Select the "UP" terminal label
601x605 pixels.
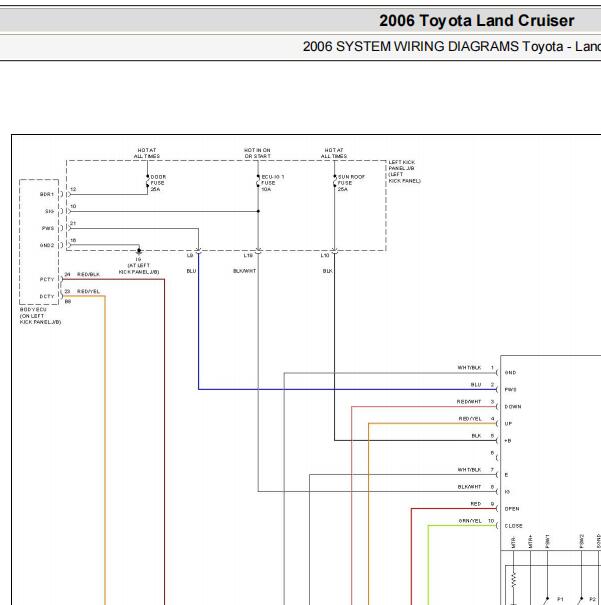508,423
